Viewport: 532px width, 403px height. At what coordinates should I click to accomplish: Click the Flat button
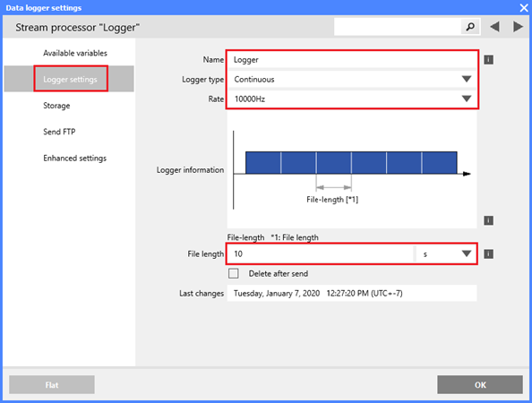(52, 385)
